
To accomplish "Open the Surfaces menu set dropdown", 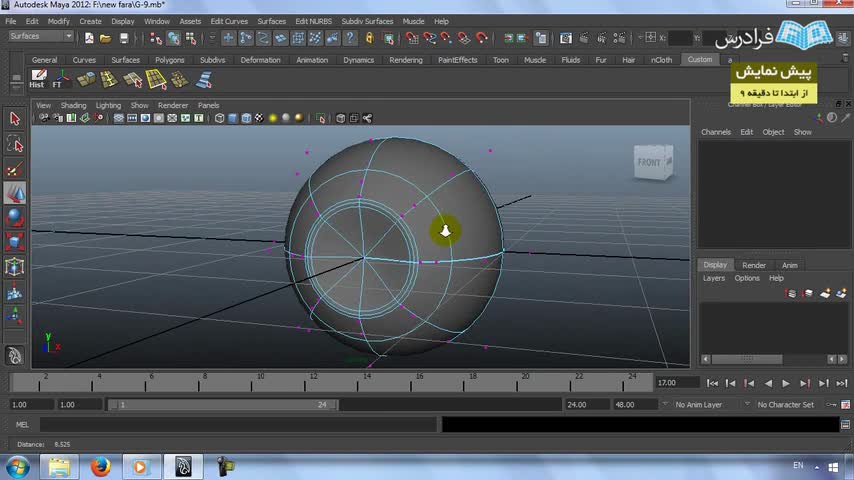I will click(x=40, y=37).
